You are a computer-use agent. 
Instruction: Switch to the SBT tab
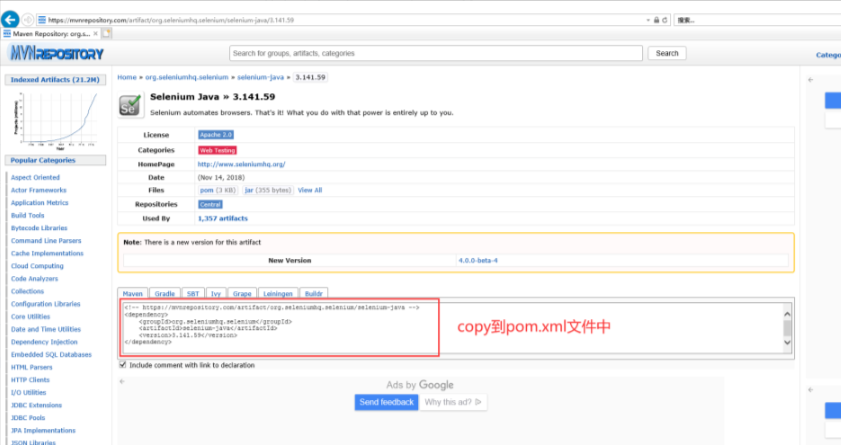(x=193, y=293)
